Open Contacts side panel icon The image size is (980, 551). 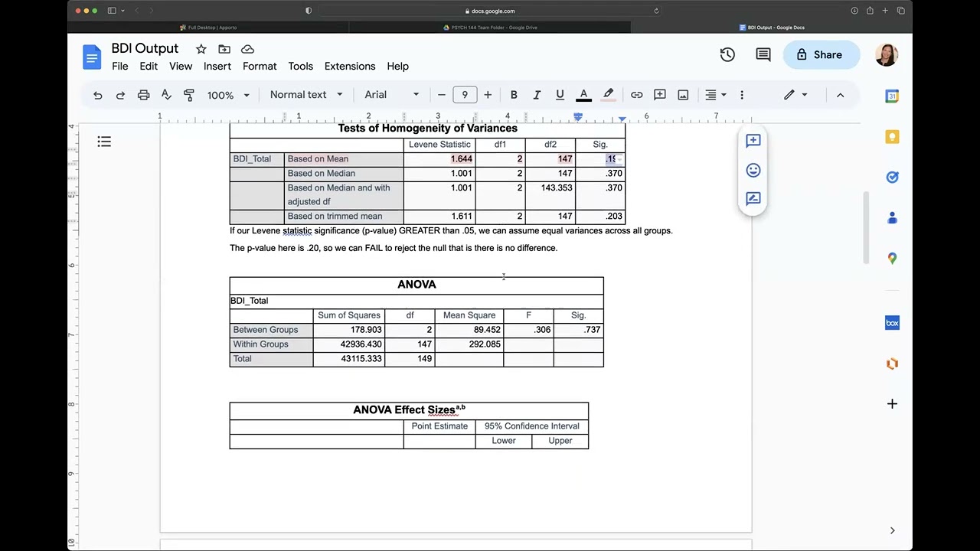(x=892, y=218)
